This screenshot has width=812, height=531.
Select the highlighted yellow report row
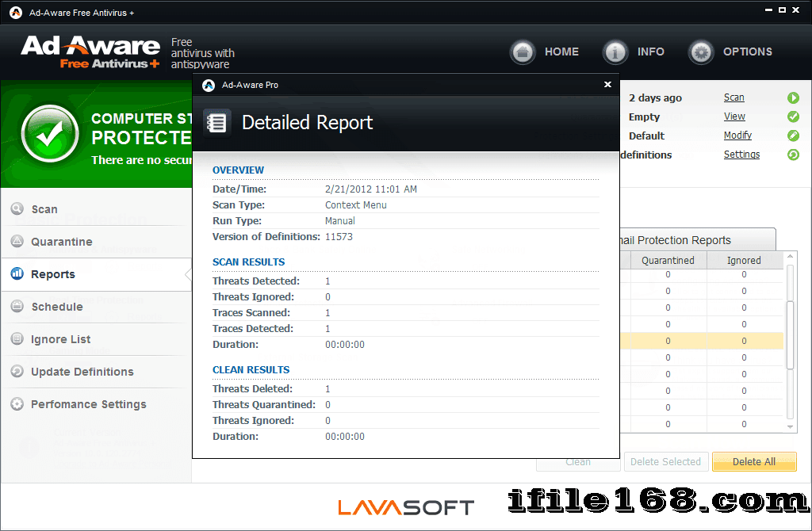pos(702,341)
